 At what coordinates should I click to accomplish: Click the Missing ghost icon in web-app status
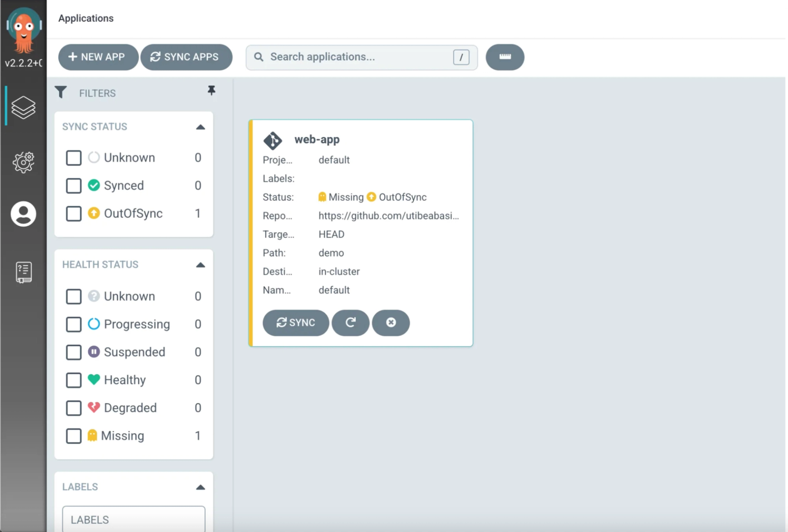(x=322, y=197)
